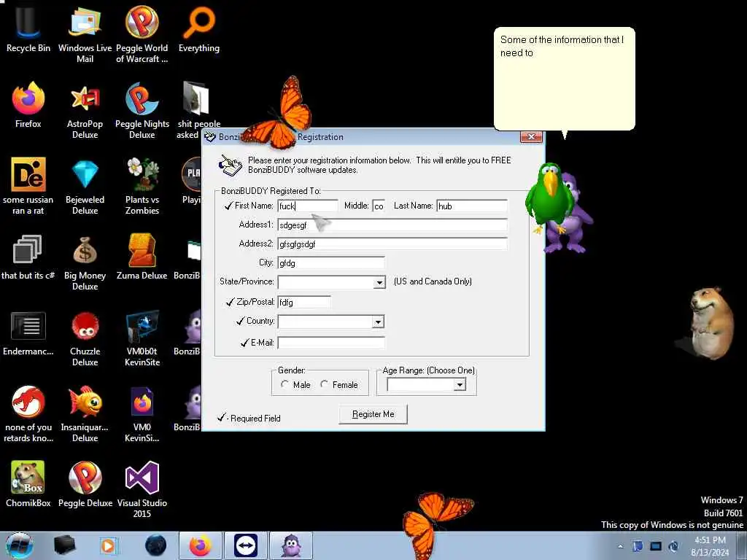Click the green parrot desktop buddy
The image size is (747, 560).
(x=549, y=198)
